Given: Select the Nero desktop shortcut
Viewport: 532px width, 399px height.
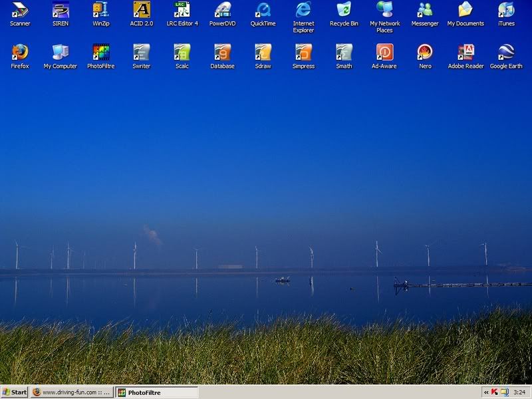Looking at the screenshot, I should [x=425, y=53].
